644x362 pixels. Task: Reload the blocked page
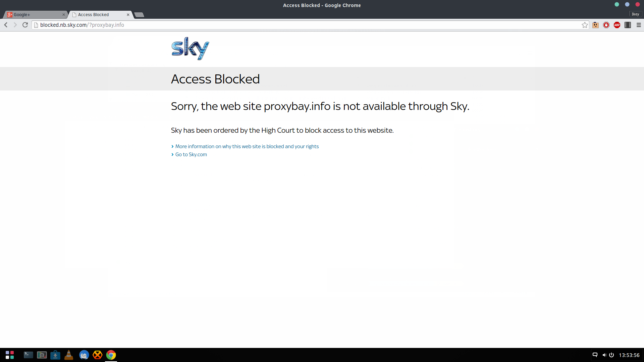tap(25, 25)
